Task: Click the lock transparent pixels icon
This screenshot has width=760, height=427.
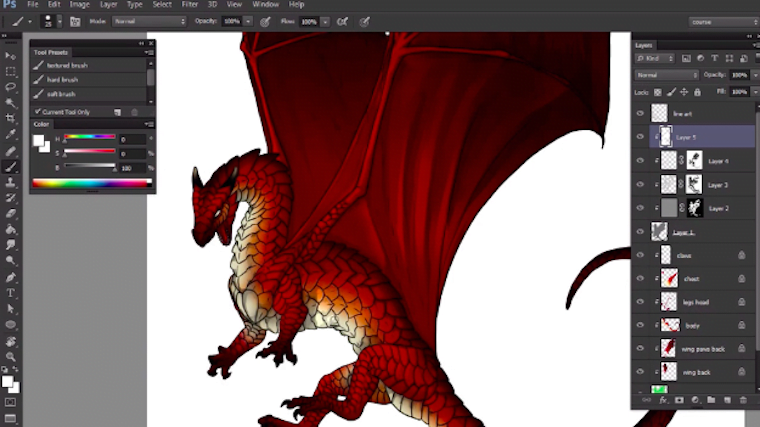Action: pos(659,92)
